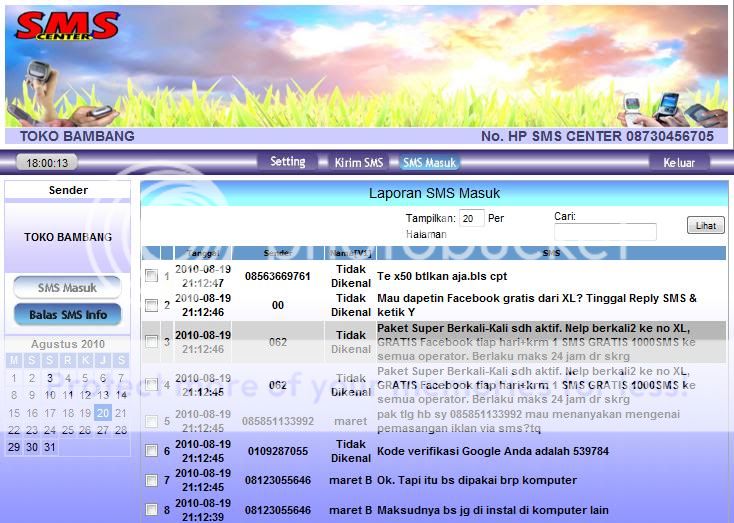Image resolution: width=734 pixels, height=523 pixels.
Task: Tick checkbox for row 6 Google verification message
Action: [151, 450]
